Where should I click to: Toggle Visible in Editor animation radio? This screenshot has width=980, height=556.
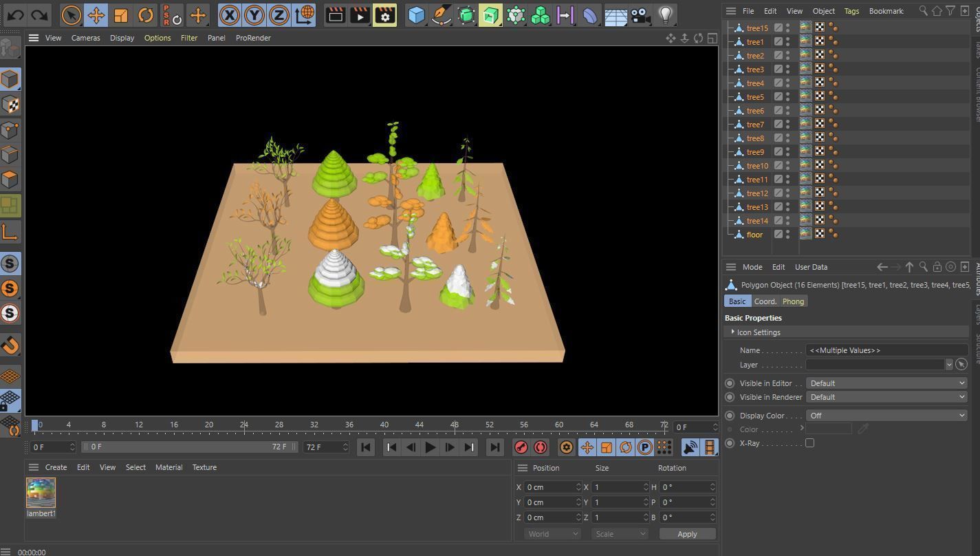(x=730, y=383)
